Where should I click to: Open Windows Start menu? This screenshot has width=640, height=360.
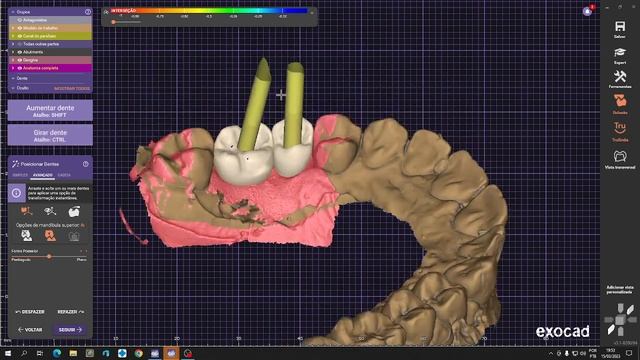pos(7,353)
